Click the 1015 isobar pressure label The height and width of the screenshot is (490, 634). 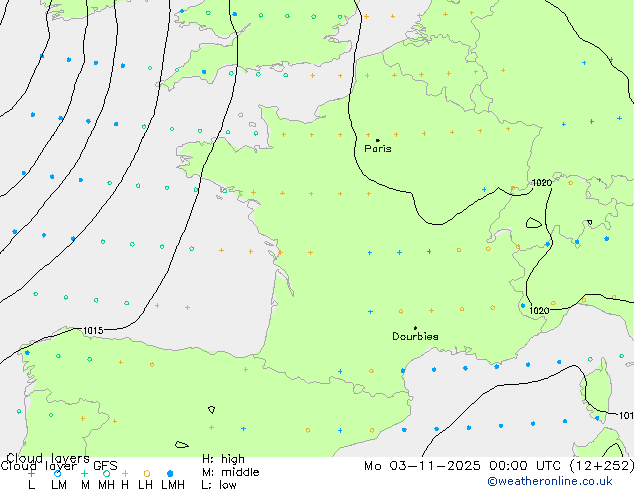pyautogui.click(x=93, y=331)
